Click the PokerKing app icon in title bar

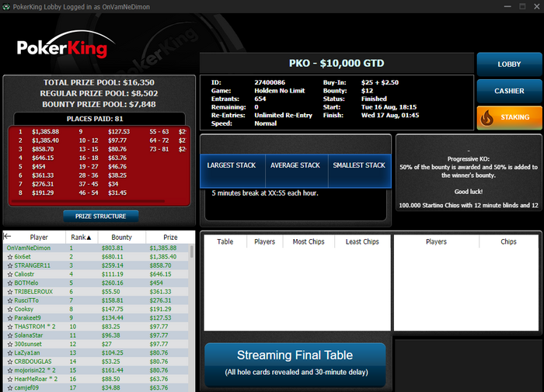click(6, 6)
